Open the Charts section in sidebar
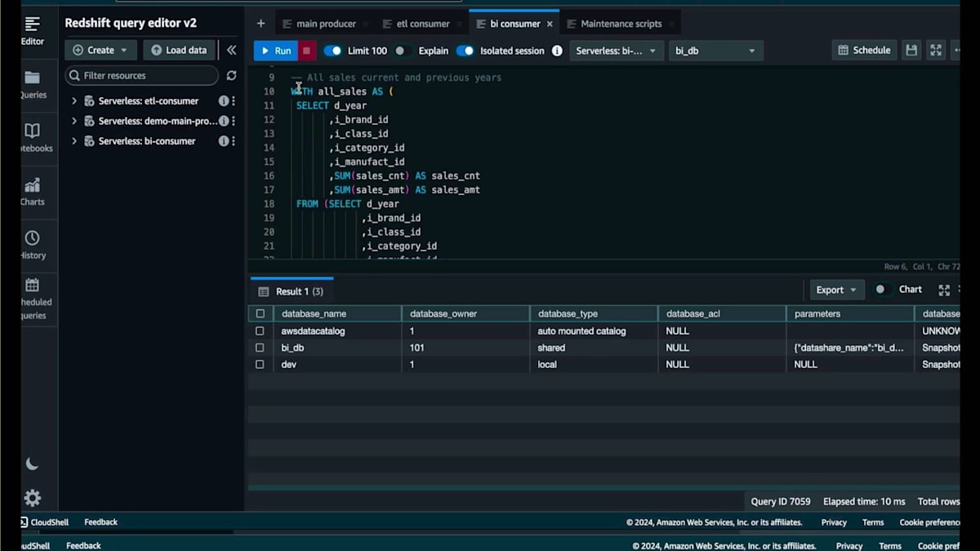 [33, 192]
